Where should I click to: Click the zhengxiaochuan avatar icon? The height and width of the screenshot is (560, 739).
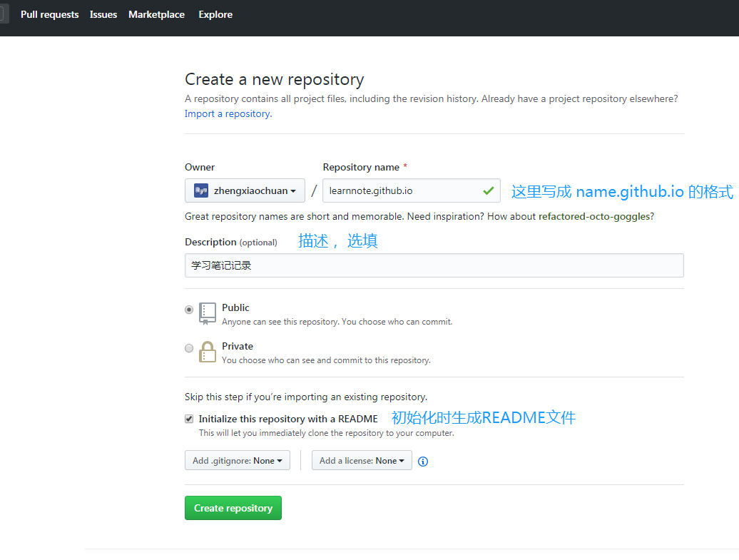[201, 190]
